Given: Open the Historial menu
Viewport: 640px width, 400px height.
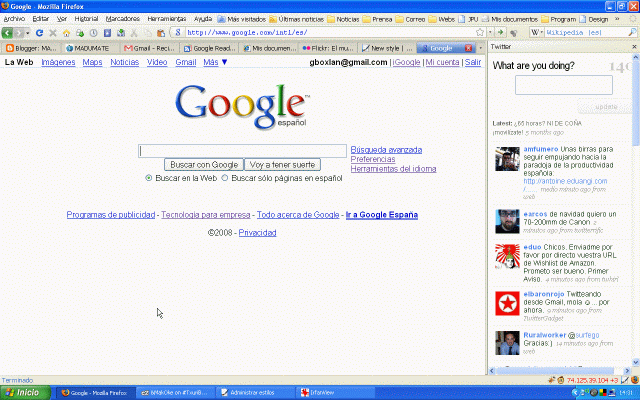Looking at the screenshot, I should tap(86, 19).
